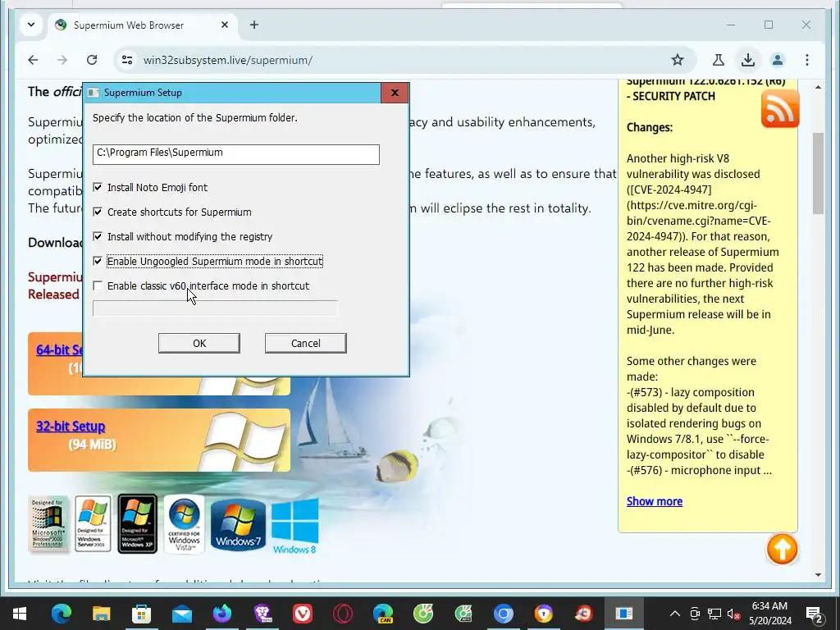Open the Windows notification center
Screen dimensions: 840x630
click(x=814, y=614)
